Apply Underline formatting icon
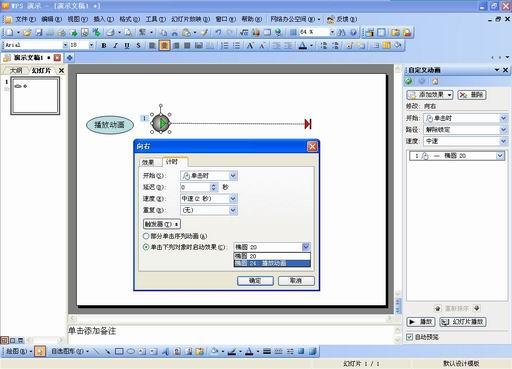 [127, 45]
